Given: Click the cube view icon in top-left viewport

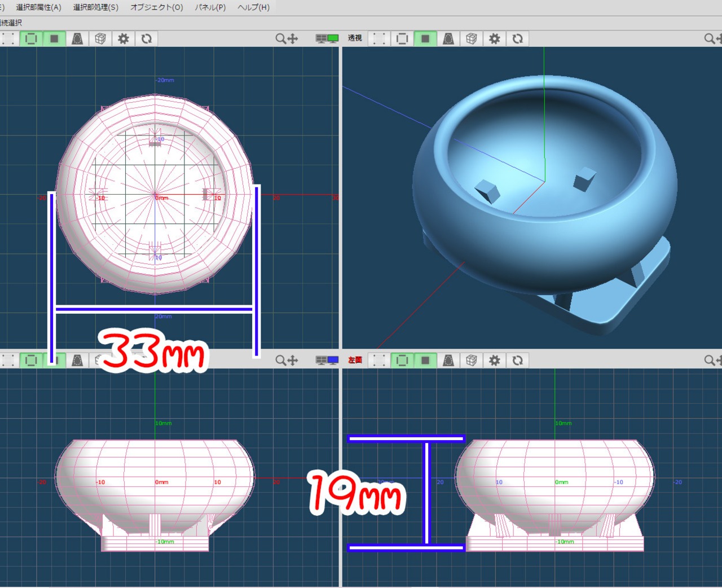Looking at the screenshot, I should click(100, 38).
